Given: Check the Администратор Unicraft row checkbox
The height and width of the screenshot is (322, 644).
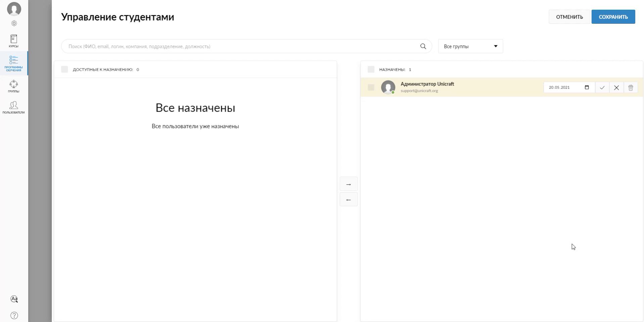Looking at the screenshot, I should click(x=371, y=87).
